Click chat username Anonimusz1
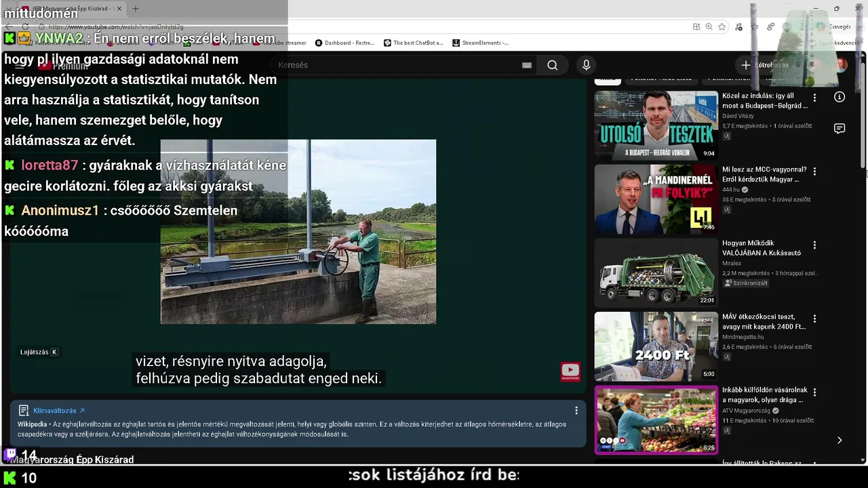 coord(60,210)
